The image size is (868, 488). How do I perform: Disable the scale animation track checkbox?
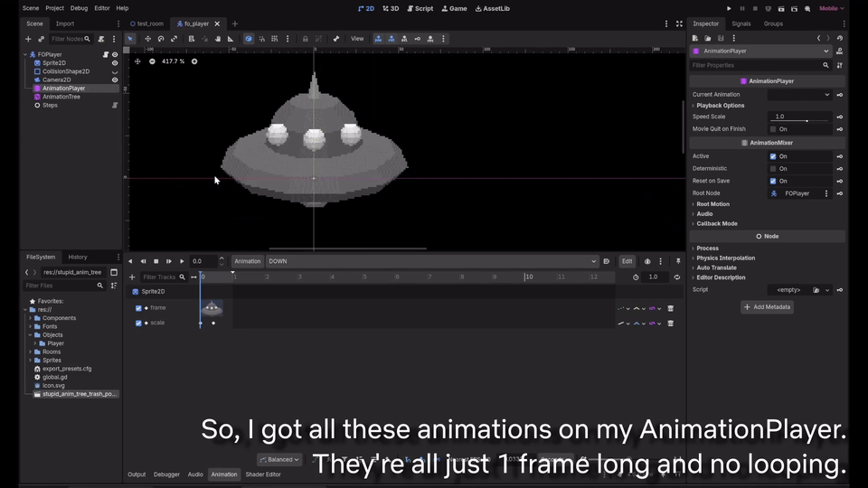(x=138, y=323)
